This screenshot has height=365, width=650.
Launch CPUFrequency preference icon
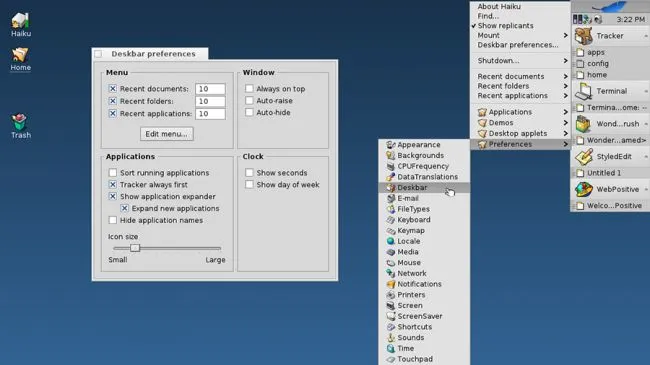click(x=390, y=166)
